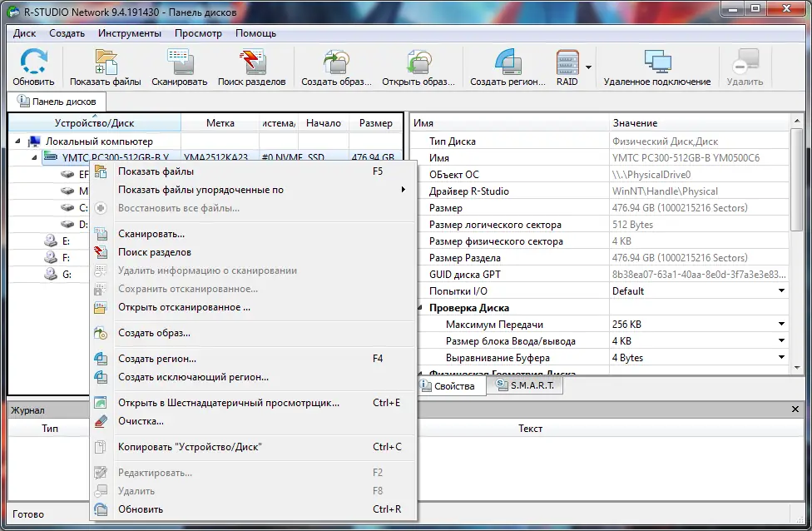Image resolution: width=812 pixels, height=531 pixels.
Task: Collapse the Проверка Диска property group
Action: click(420, 308)
